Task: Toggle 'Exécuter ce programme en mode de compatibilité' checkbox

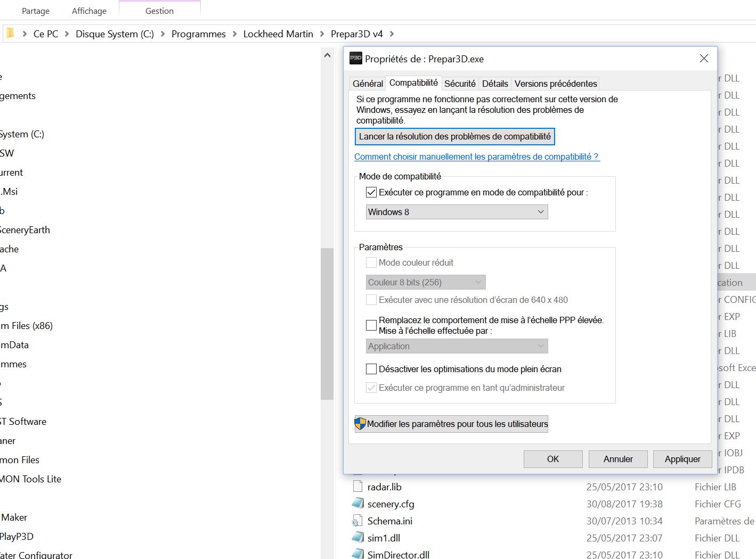Action: (371, 192)
